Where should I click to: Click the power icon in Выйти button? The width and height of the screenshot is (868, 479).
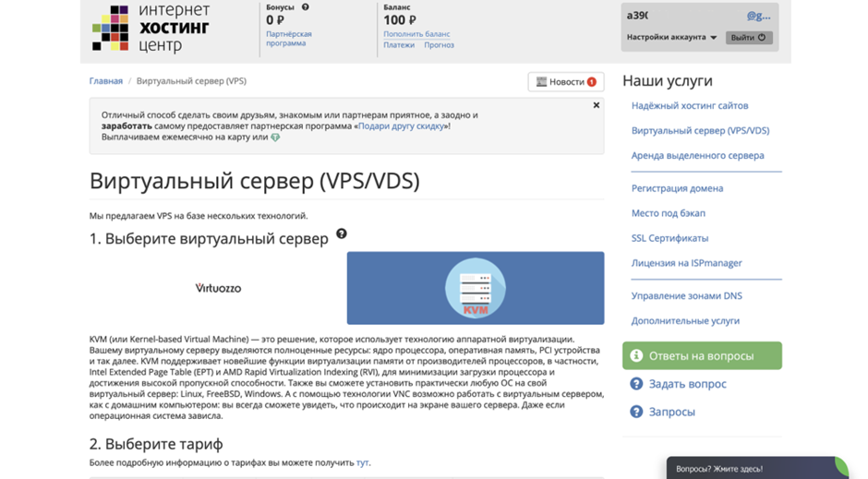[762, 38]
